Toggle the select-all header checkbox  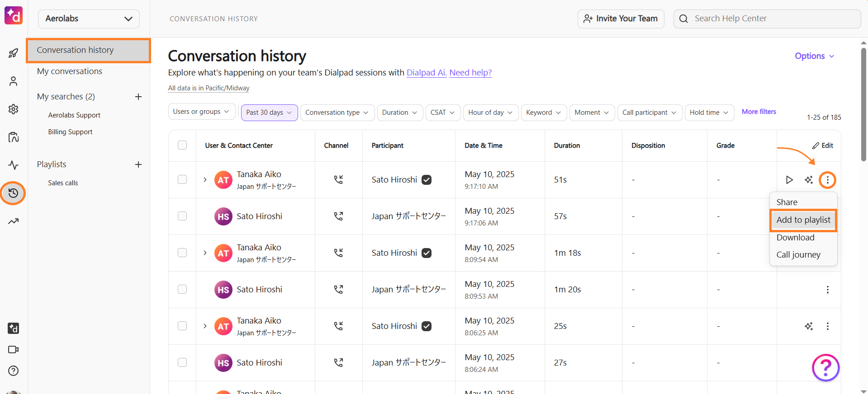pyautogui.click(x=182, y=145)
